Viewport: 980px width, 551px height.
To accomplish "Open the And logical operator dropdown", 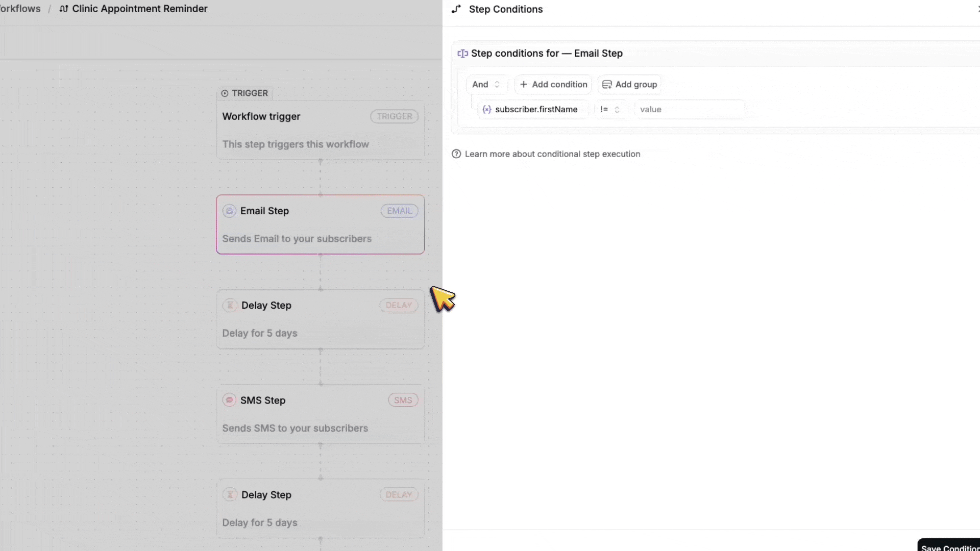I will click(x=486, y=84).
